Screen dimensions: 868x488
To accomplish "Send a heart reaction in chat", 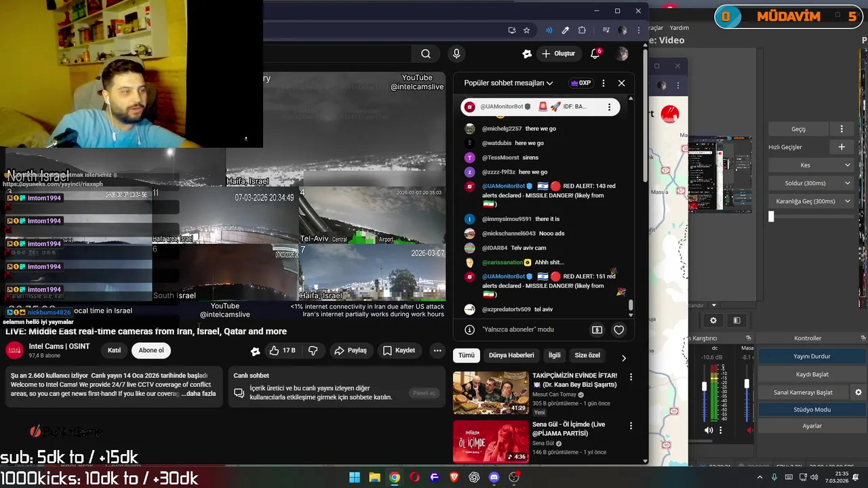I will [x=618, y=330].
